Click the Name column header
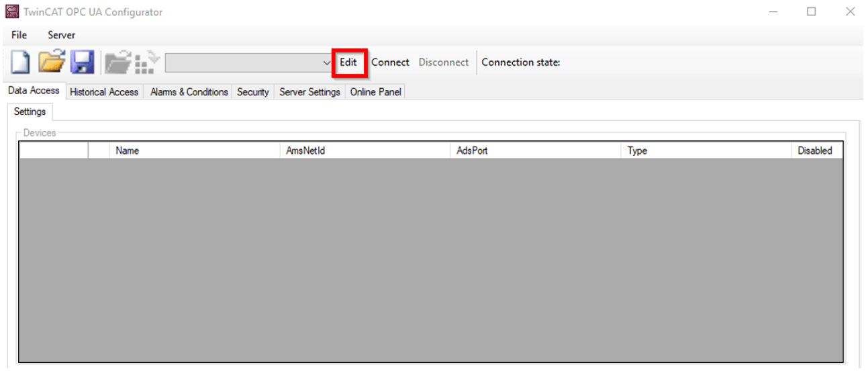The height and width of the screenshot is (377, 868). (x=195, y=151)
